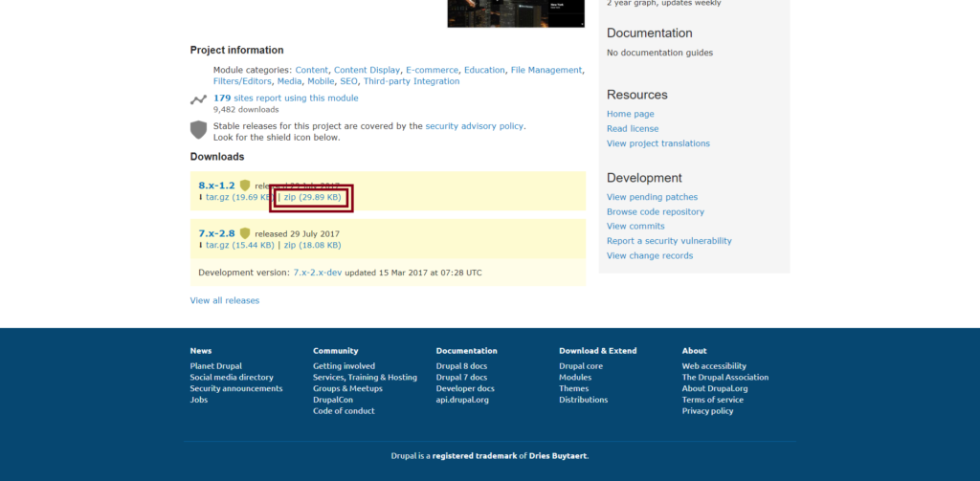The image size is (980, 481).
Task: Open Security announcements footer link
Action: coord(236,388)
